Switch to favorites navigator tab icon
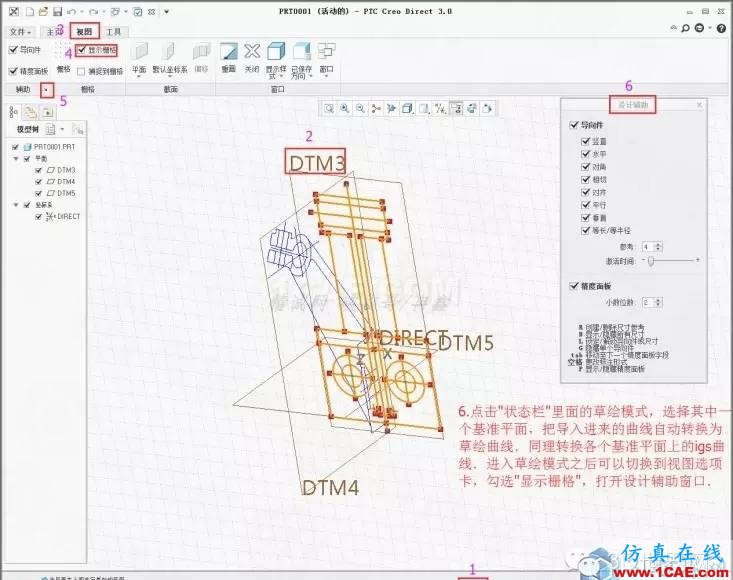The height and width of the screenshot is (580, 733). click(47, 112)
